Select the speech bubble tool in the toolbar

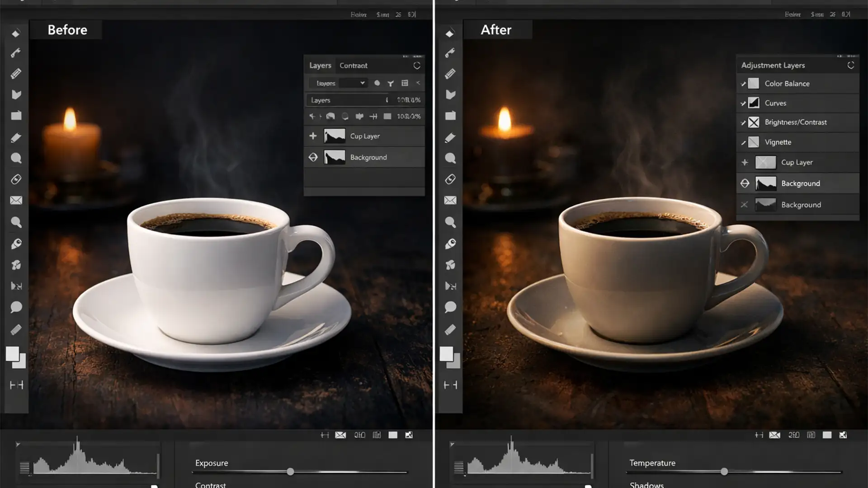point(16,307)
